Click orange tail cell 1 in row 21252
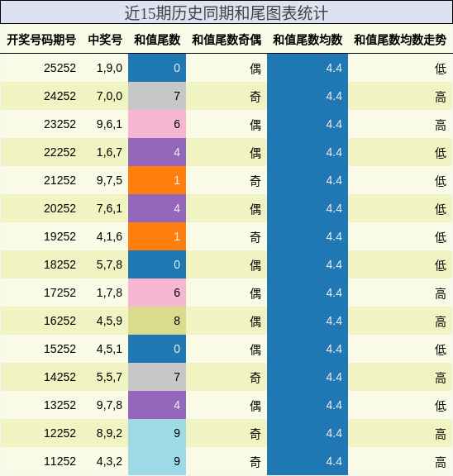The height and width of the screenshot is (476, 453). coord(157,180)
